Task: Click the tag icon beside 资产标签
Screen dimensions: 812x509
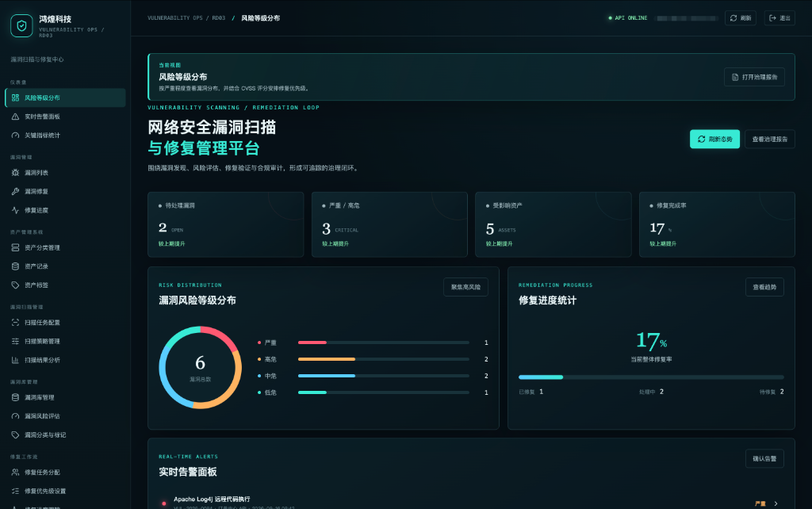Action: (16, 285)
